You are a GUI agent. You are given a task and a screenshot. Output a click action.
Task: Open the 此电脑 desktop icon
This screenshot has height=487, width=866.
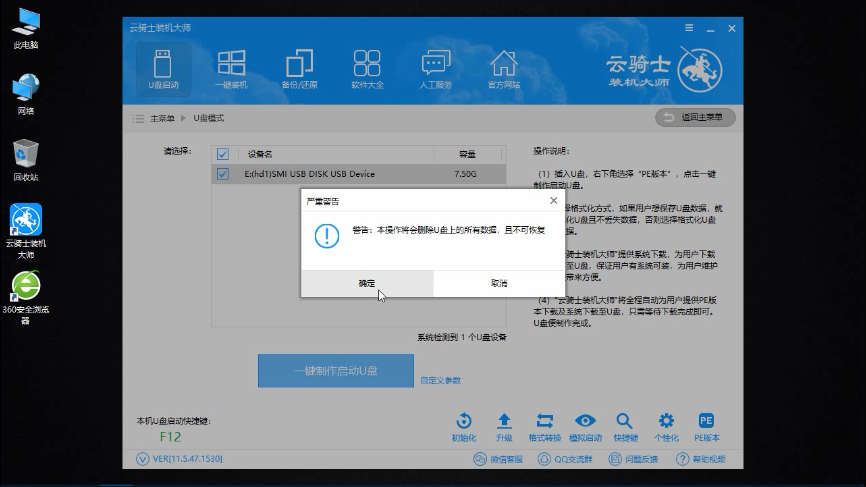[x=26, y=29]
